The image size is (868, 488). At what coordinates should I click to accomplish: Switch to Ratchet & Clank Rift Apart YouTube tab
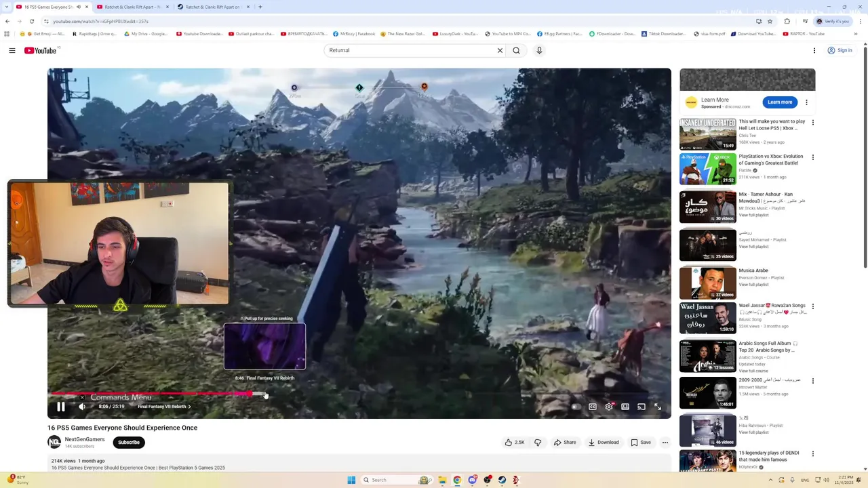click(132, 7)
